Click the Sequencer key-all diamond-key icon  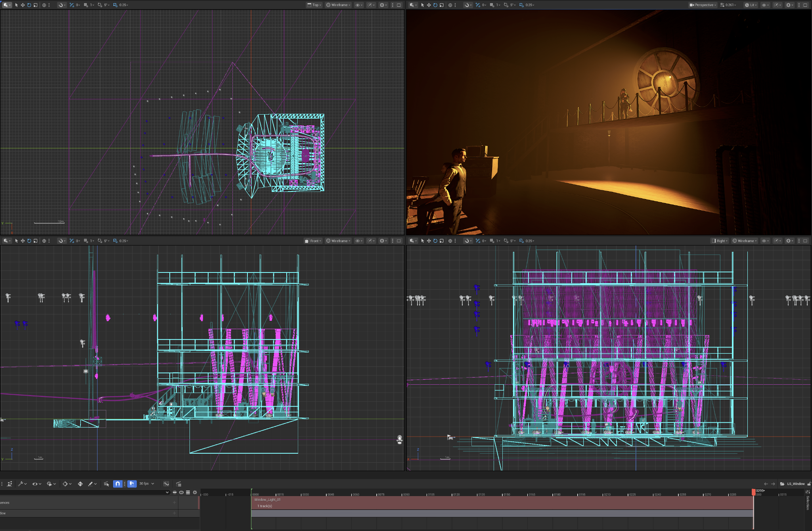click(80, 484)
